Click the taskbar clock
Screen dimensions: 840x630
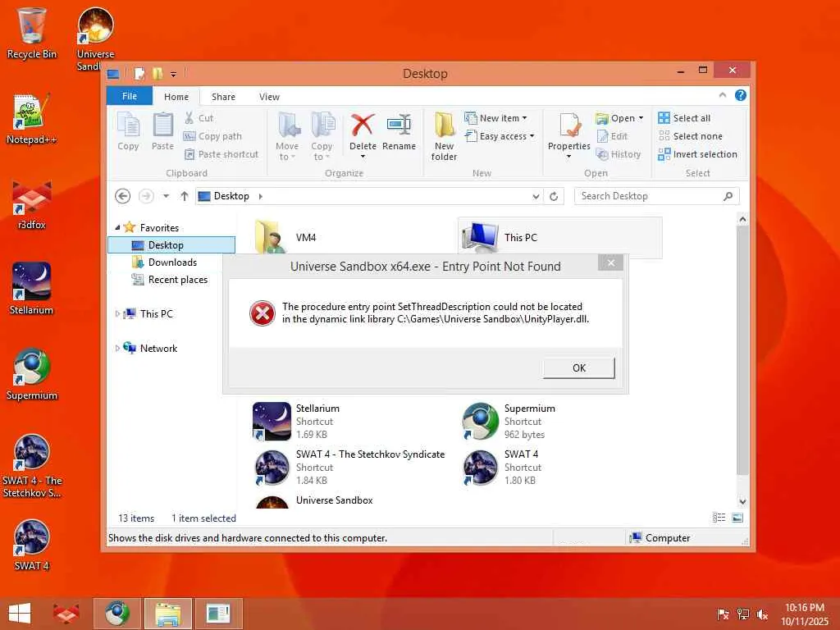coord(804,614)
